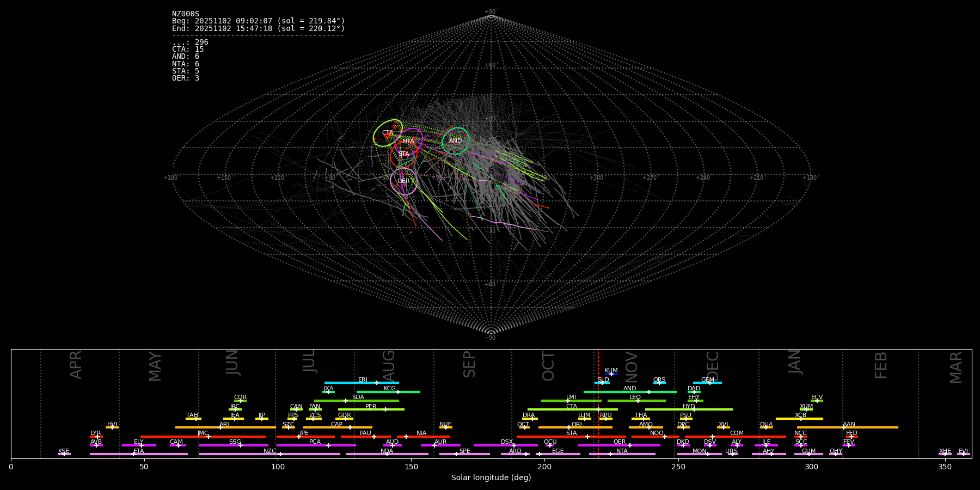The image size is (980, 490).
Task: Click the CAP shower label in the timeline
Action: (x=337, y=425)
